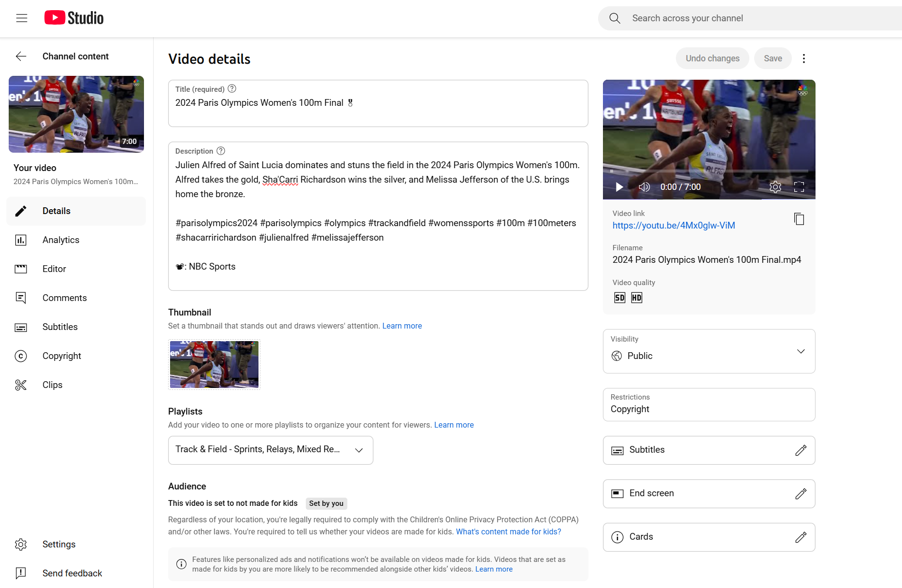Click the Title help question mark icon
This screenshot has width=902, height=588.
232,89
